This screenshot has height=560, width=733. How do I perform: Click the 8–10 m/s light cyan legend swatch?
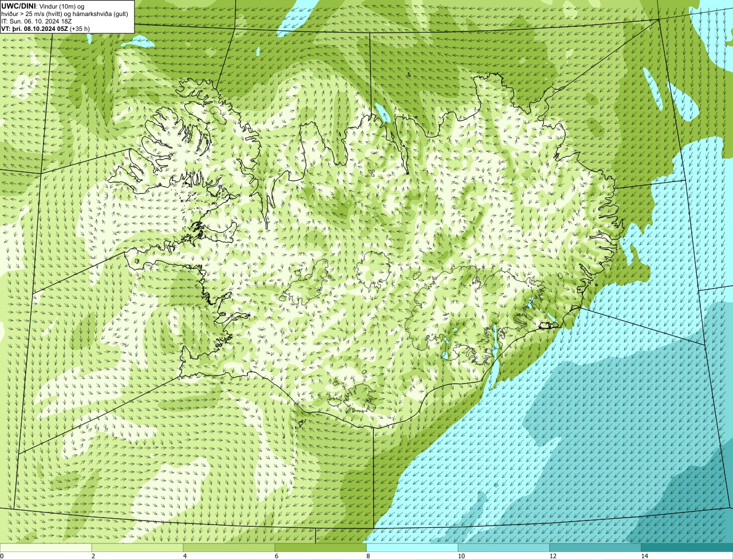412,547
